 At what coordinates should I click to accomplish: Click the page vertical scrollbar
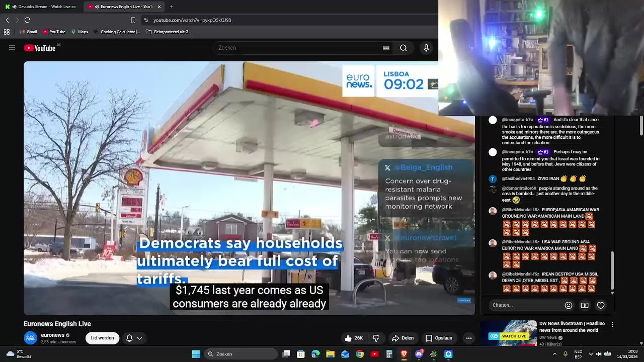(x=641, y=125)
